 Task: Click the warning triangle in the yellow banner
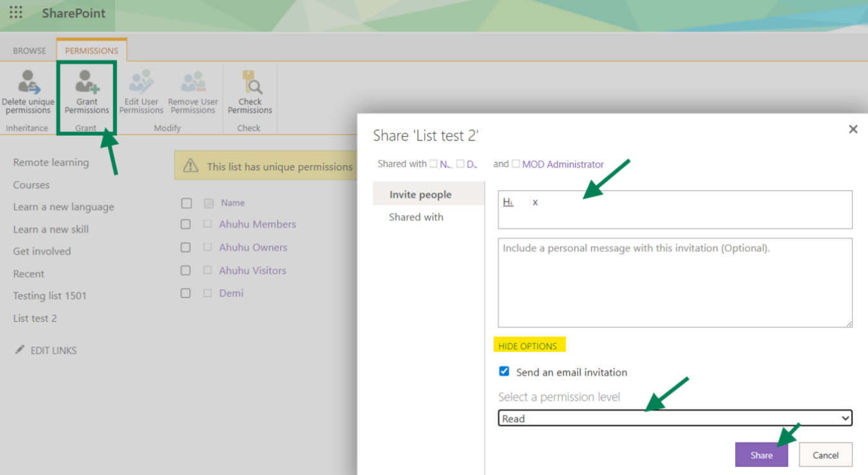(191, 166)
